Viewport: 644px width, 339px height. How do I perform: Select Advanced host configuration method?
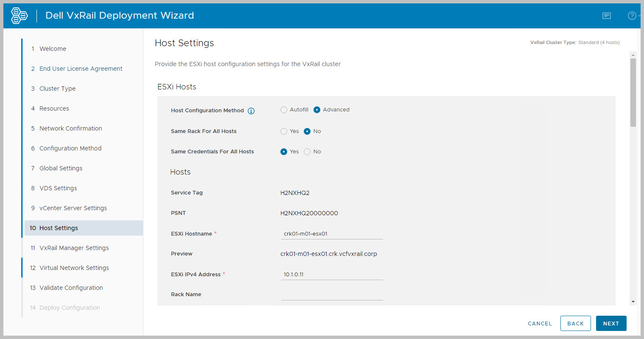click(317, 110)
